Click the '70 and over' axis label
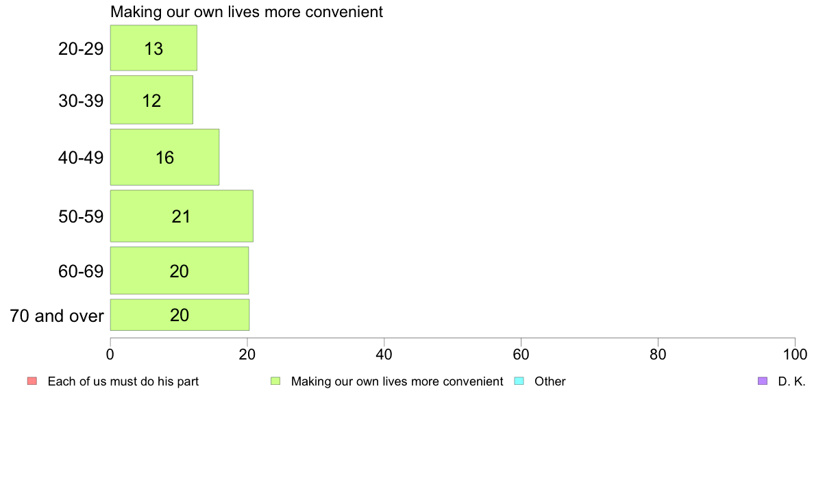This screenshot has height=504, width=814. tap(57, 316)
